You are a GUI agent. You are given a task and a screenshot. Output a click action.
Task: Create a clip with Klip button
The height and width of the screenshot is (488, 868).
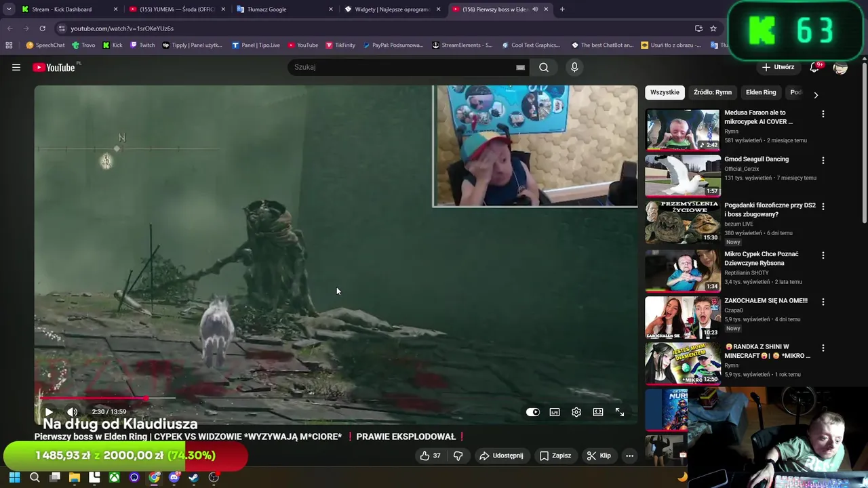(x=599, y=455)
